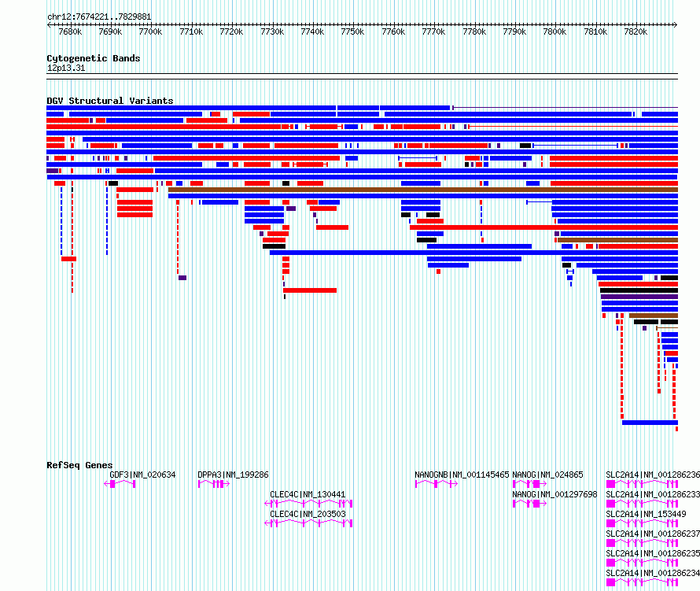Select the NANOG NM_001297698 gene model glyph
This screenshot has width=700, height=591.
tap(529, 504)
